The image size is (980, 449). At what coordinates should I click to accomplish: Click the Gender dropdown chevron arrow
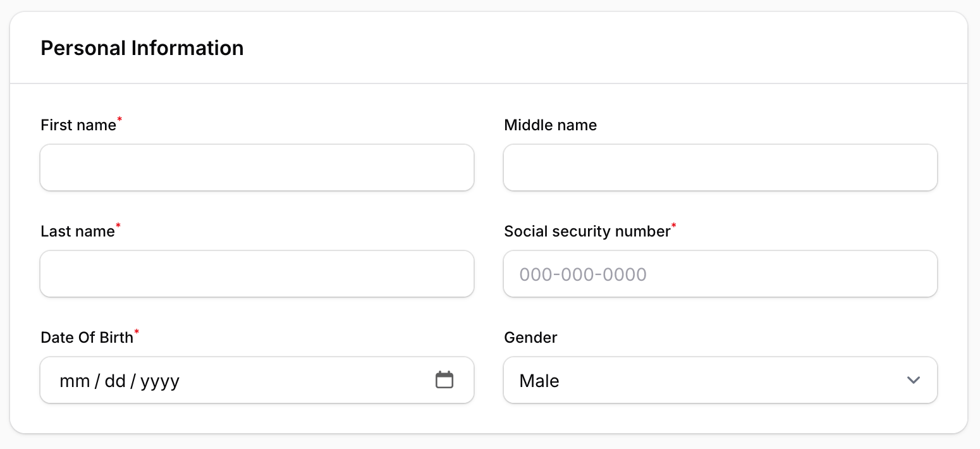pos(913,380)
